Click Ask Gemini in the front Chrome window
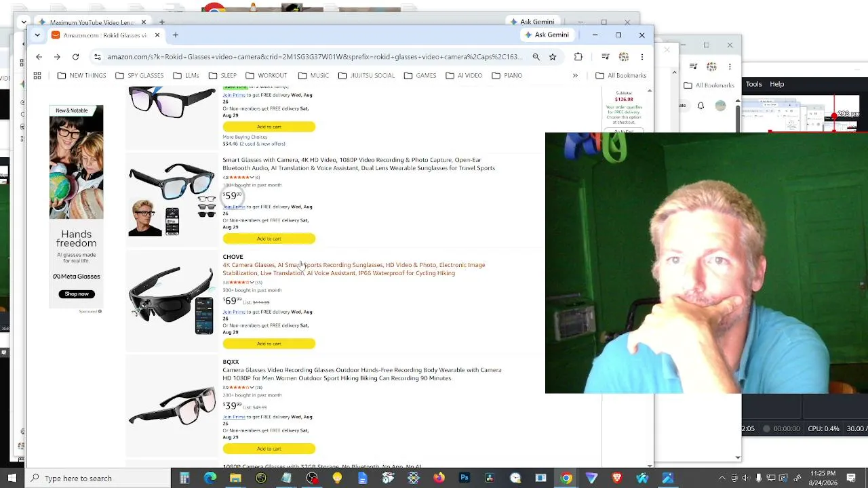868x488 pixels. 547,35
